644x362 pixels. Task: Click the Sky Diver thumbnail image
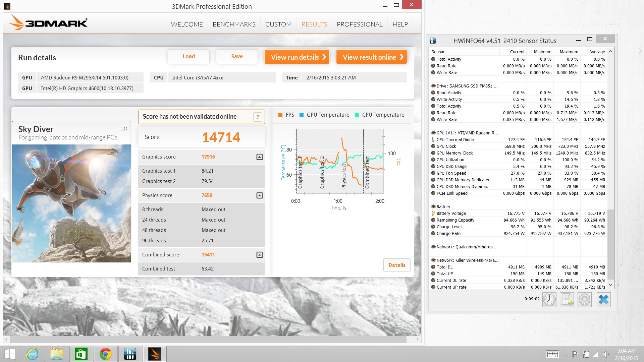coord(71,203)
